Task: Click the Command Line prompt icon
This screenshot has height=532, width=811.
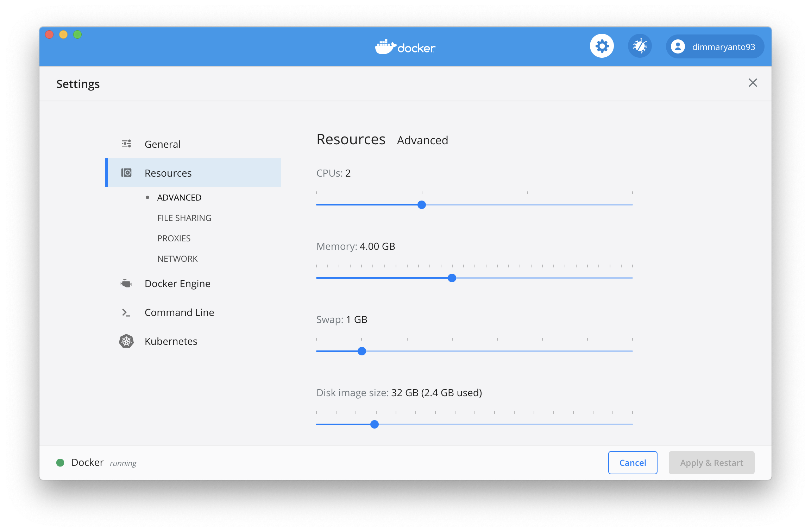Action: pos(126,312)
